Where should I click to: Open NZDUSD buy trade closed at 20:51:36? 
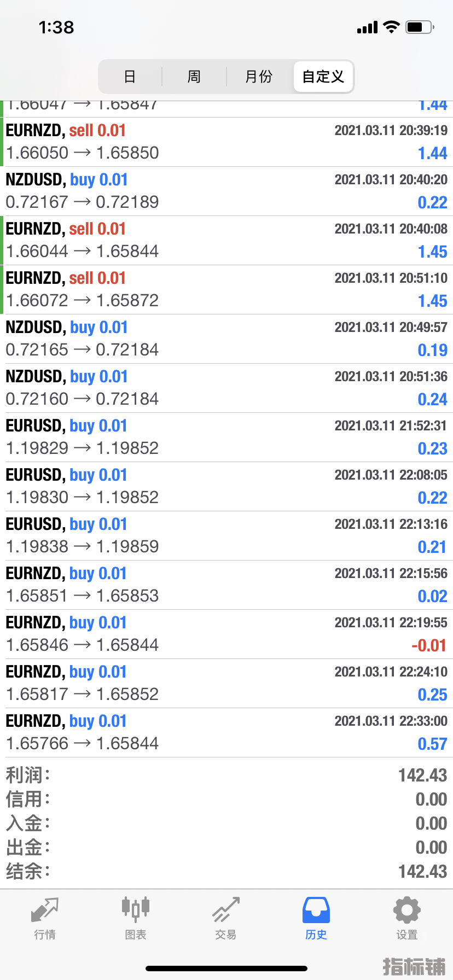click(x=226, y=388)
